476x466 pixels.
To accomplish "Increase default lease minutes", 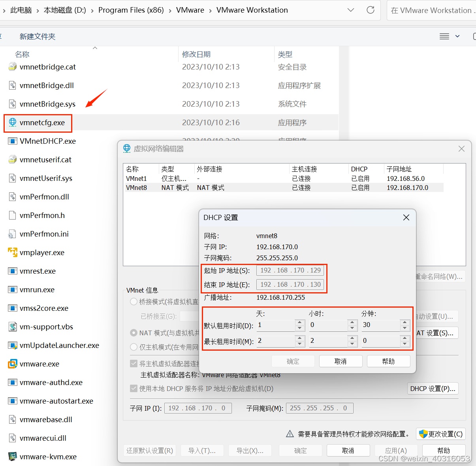I will 405,322.
